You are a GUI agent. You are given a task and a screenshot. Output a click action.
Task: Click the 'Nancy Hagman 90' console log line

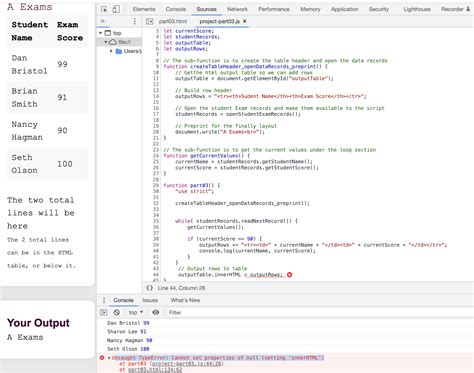(x=129, y=340)
